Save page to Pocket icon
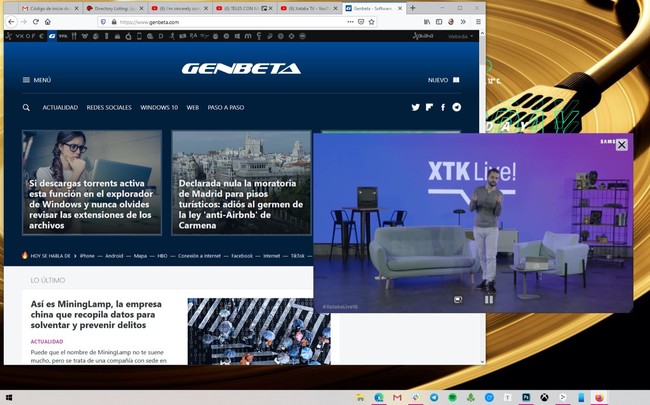This screenshot has height=405, width=650. (361, 22)
